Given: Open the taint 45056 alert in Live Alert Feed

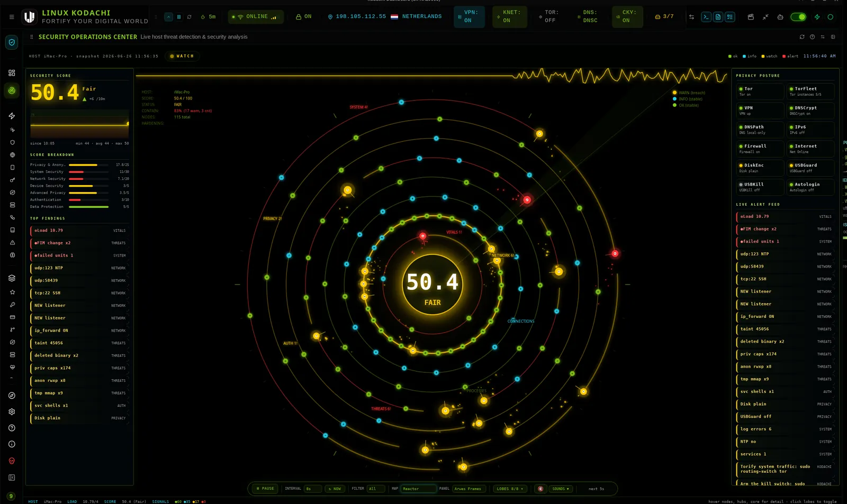Looking at the screenshot, I should tap(785, 329).
